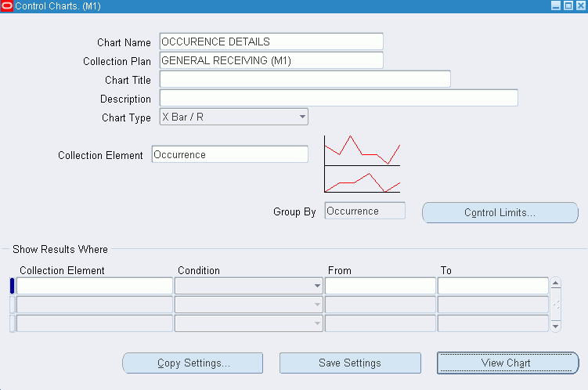Click the X Bar / R chart preview image
This screenshot has width=588, height=390.
[x=363, y=164]
